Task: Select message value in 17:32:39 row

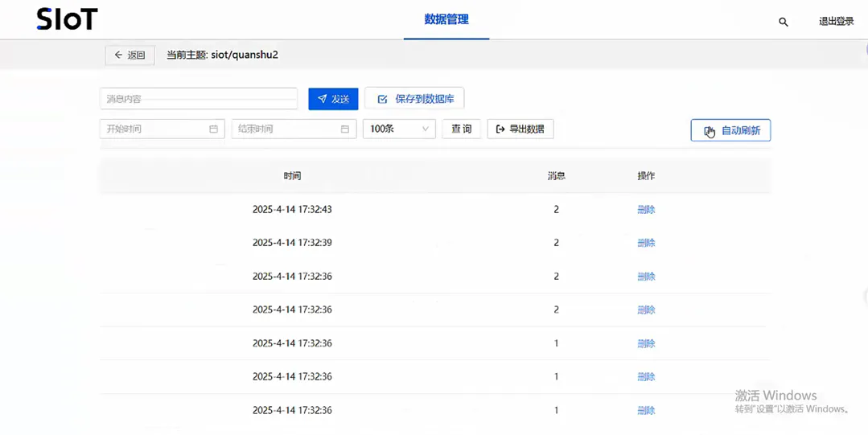Action: click(557, 243)
